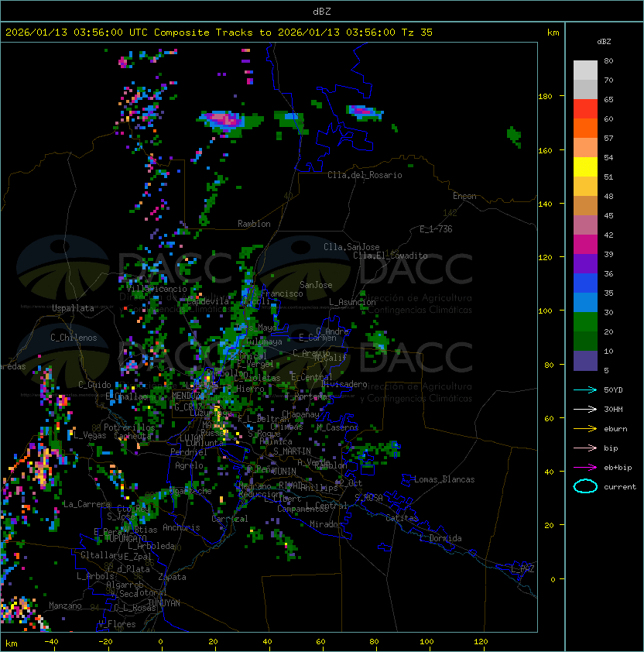Select the bright yellow legend swatch

point(585,166)
